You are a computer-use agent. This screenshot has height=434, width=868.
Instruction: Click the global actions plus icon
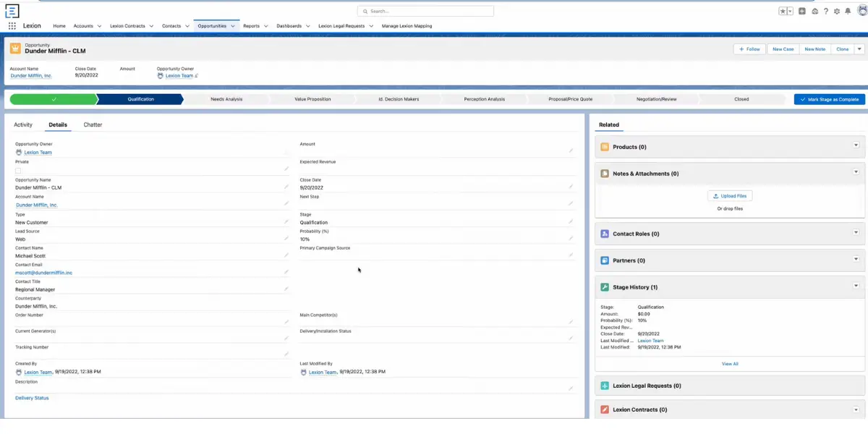(x=802, y=12)
